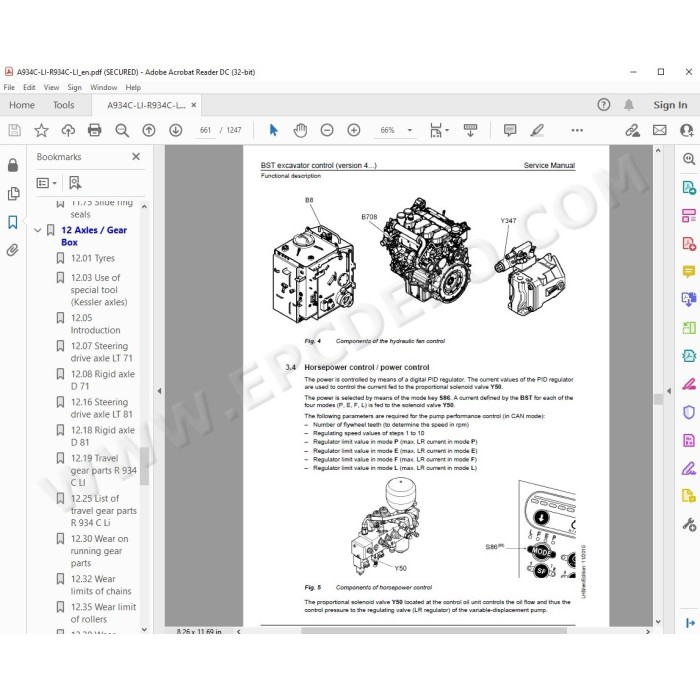This screenshot has height=700, width=700.
Task: Open bookmarks options dropdown
Action: point(46,183)
